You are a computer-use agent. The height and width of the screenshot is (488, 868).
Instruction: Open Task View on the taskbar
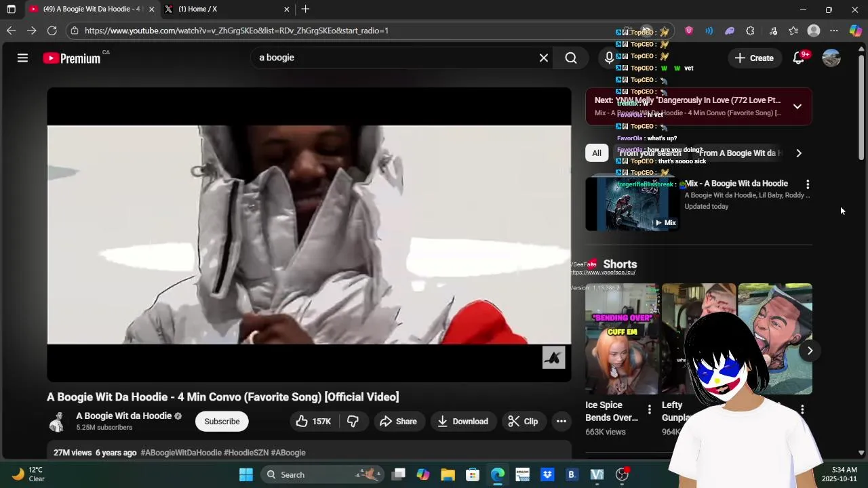398,474
